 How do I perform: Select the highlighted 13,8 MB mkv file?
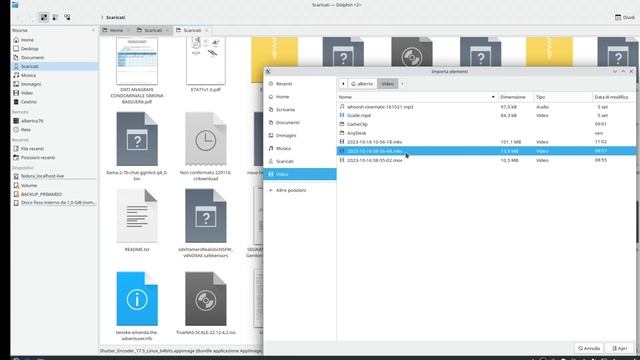[486, 151]
